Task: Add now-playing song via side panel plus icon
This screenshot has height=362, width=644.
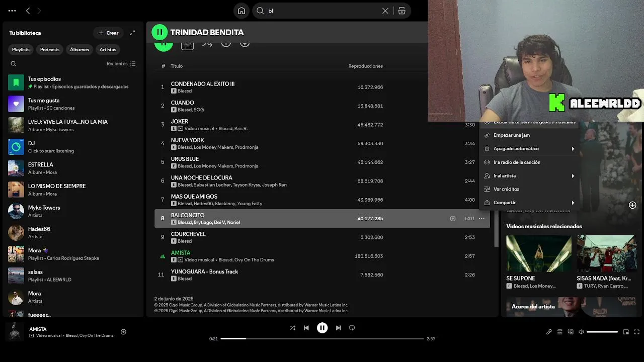Action: point(632,205)
